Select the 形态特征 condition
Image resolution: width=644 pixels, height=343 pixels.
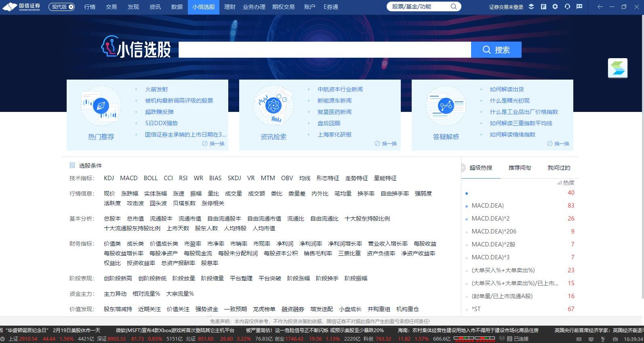328,178
